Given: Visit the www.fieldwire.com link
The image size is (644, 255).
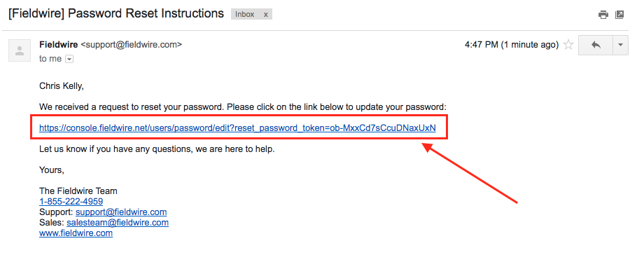Looking at the screenshot, I should [x=76, y=233].
